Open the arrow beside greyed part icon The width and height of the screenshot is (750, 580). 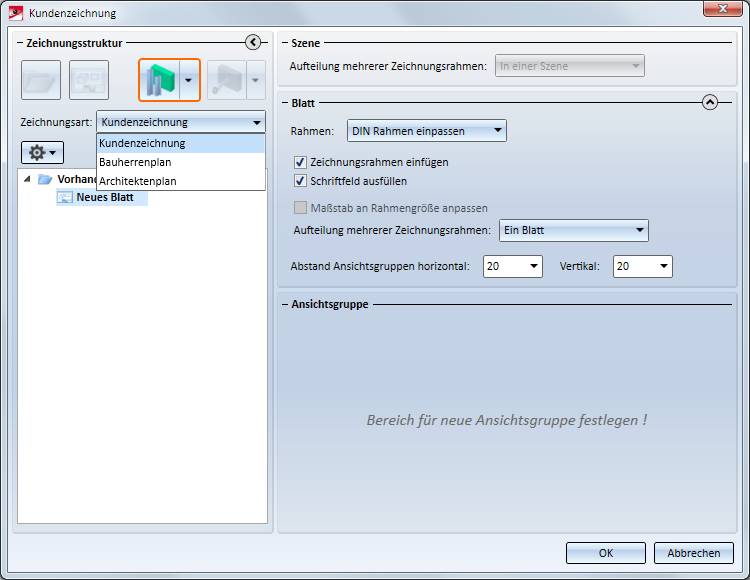click(x=256, y=80)
